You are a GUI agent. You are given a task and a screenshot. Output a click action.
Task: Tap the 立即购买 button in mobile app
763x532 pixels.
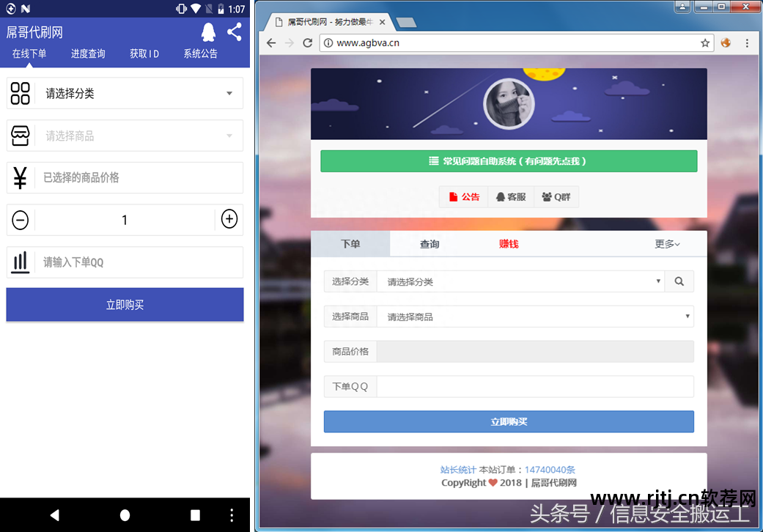coord(125,305)
